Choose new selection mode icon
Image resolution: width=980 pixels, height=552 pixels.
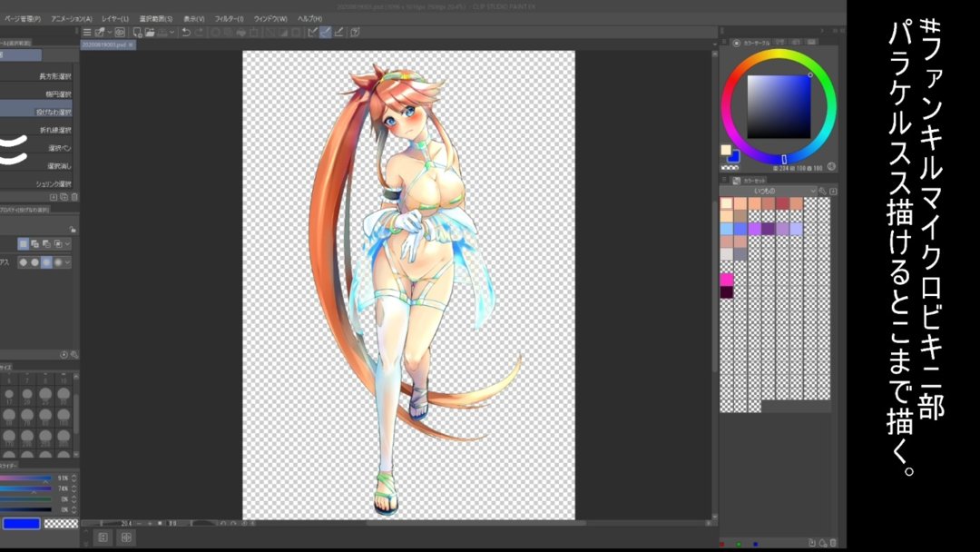tap(23, 244)
